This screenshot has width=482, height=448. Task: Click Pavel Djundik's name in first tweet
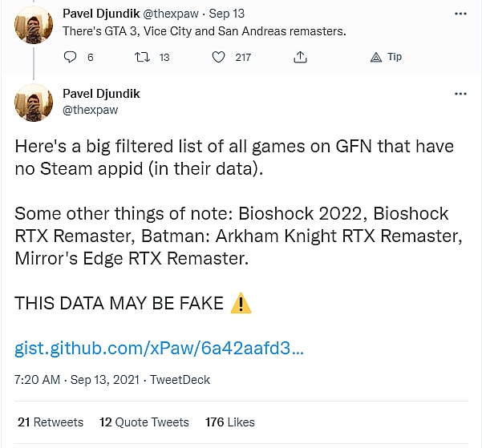[x=101, y=14]
